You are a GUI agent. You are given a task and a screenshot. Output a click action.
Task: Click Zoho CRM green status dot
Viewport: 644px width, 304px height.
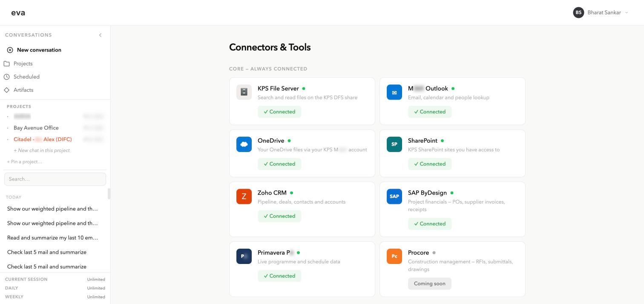click(x=291, y=193)
